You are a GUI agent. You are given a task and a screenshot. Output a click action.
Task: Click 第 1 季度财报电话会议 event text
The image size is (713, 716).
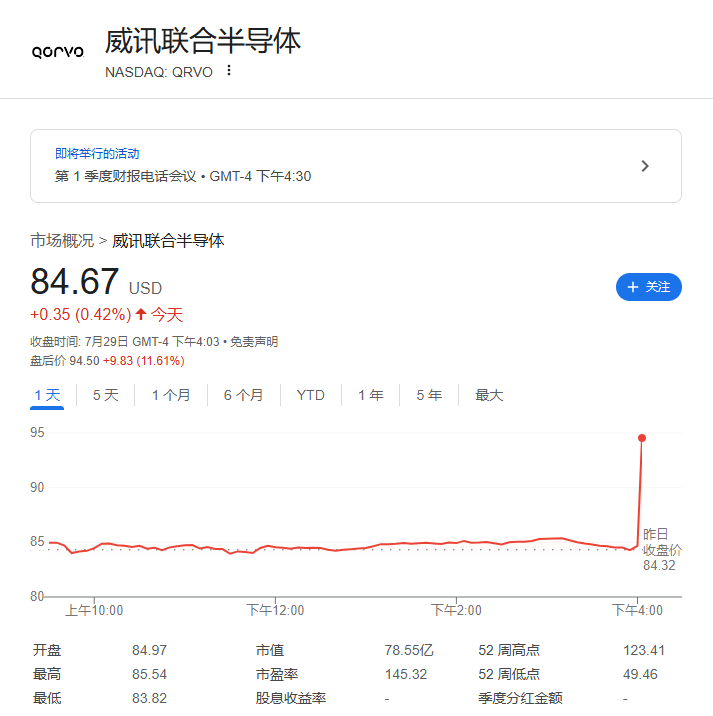coord(125,176)
